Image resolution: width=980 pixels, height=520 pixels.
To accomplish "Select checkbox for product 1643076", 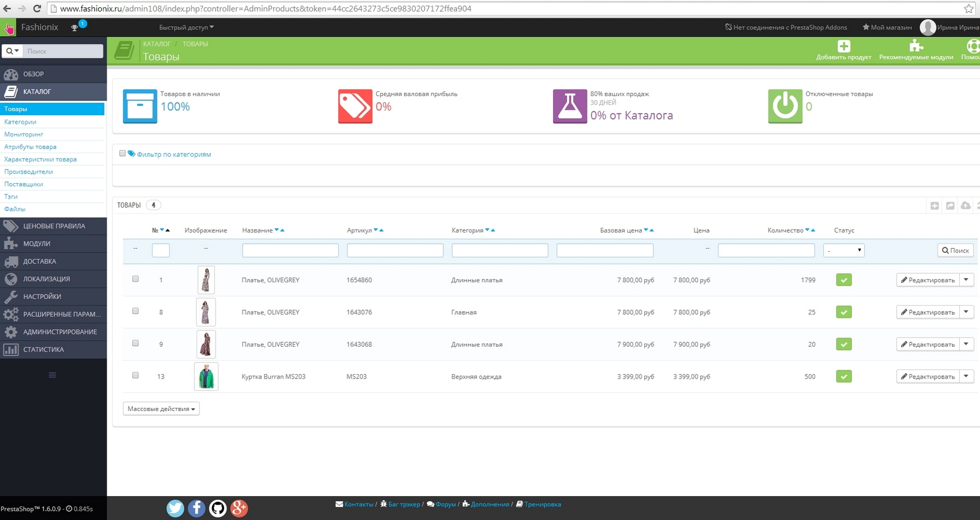I will pyautogui.click(x=135, y=311).
